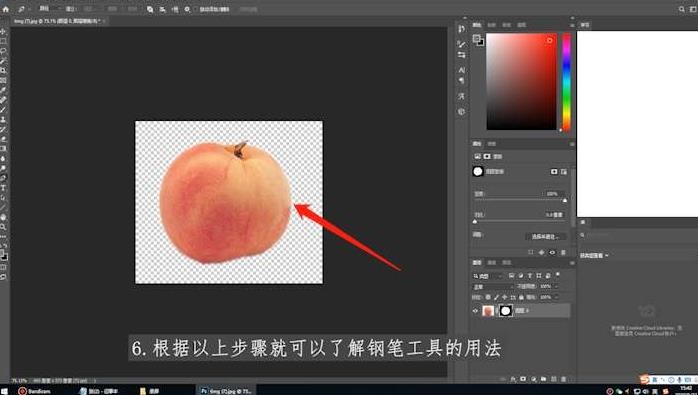This screenshot has width=698, height=395.
Task: Select the Eraser tool
Action: [4, 139]
